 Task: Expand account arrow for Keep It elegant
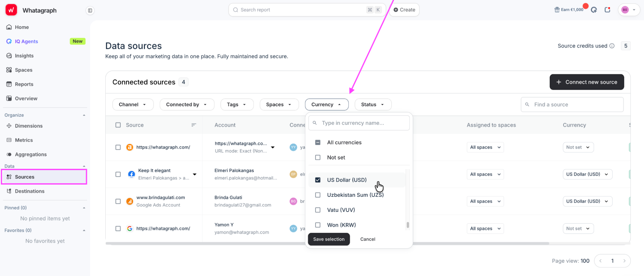coord(195,174)
